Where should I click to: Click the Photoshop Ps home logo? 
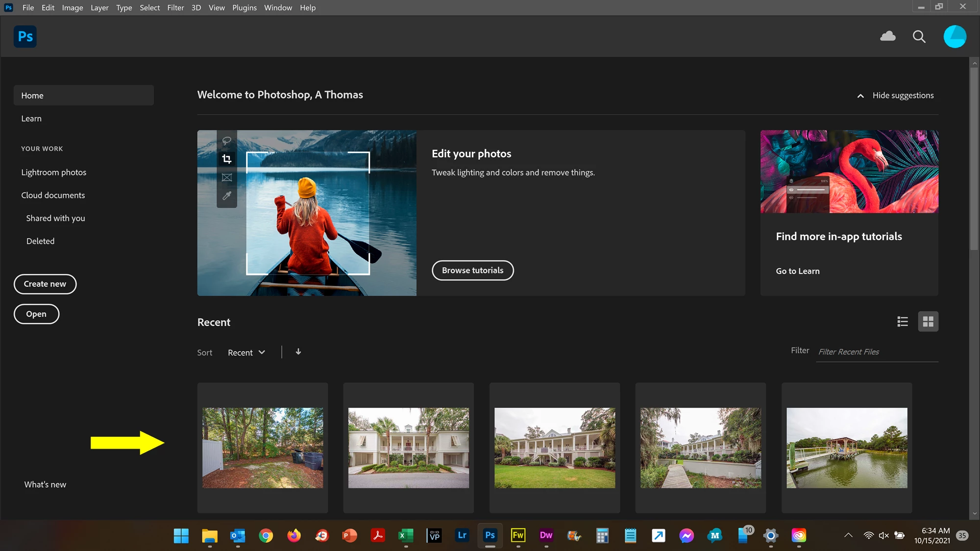(x=25, y=37)
